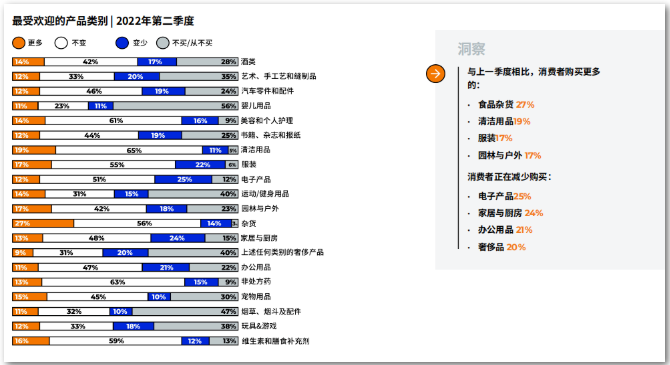The image size is (670, 365).
Task: Click the 玩具&游戏 row label
Action: point(259,326)
